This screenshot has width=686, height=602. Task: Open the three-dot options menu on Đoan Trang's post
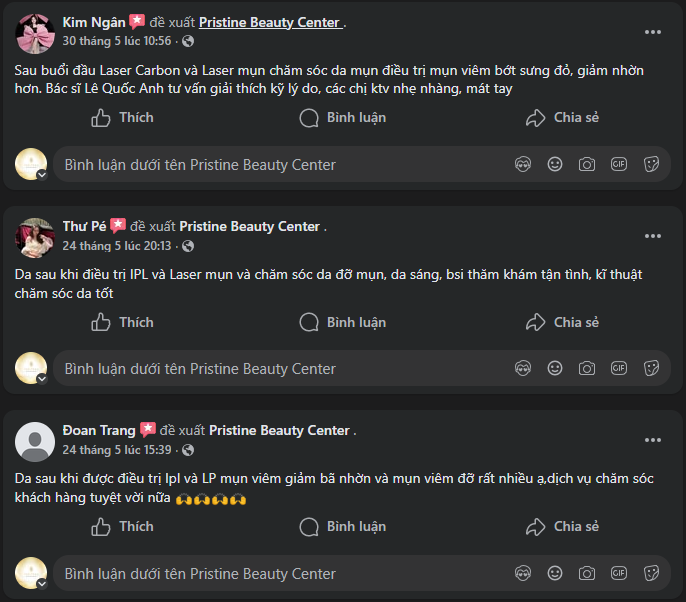pos(653,440)
